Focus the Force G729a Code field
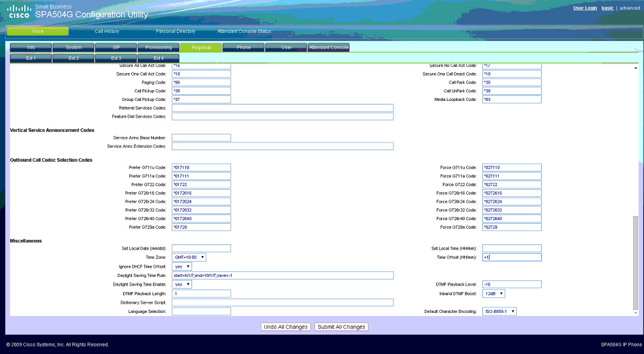Image resolution: width=644 pixels, height=354 pixels. tap(512, 227)
